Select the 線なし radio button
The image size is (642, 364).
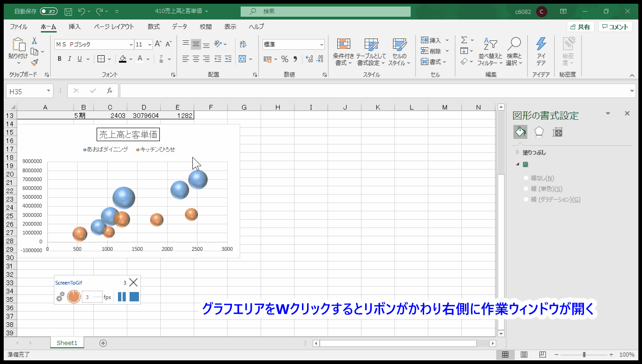[526, 178]
